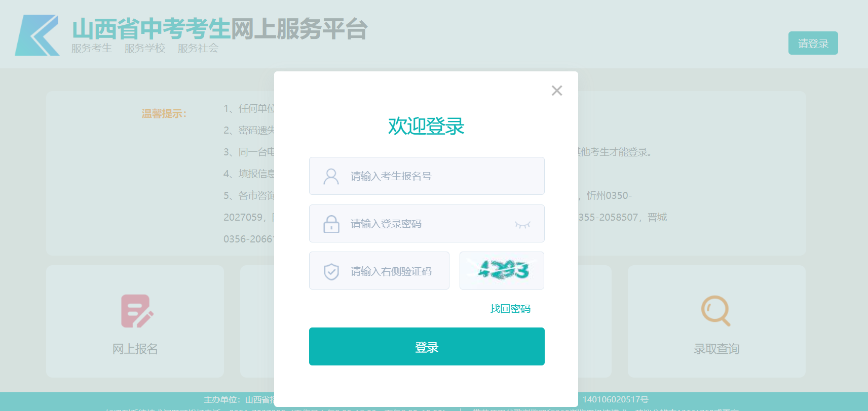
Task: Toggle password visibility eye icon
Action: coord(522,224)
